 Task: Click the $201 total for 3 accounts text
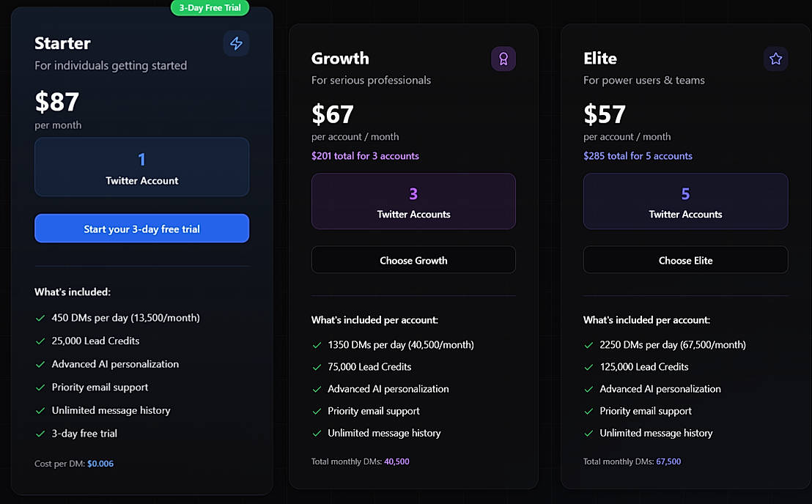pos(365,156)
